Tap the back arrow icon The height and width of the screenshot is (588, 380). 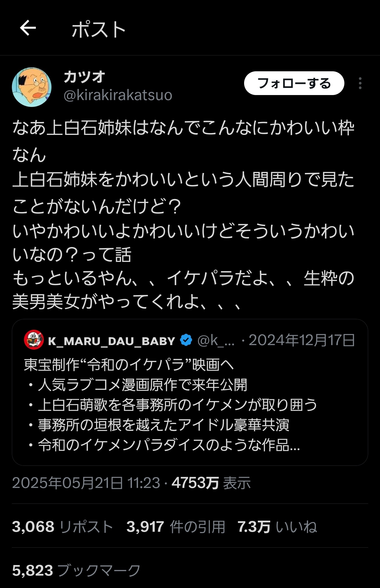tap(28, 28)
